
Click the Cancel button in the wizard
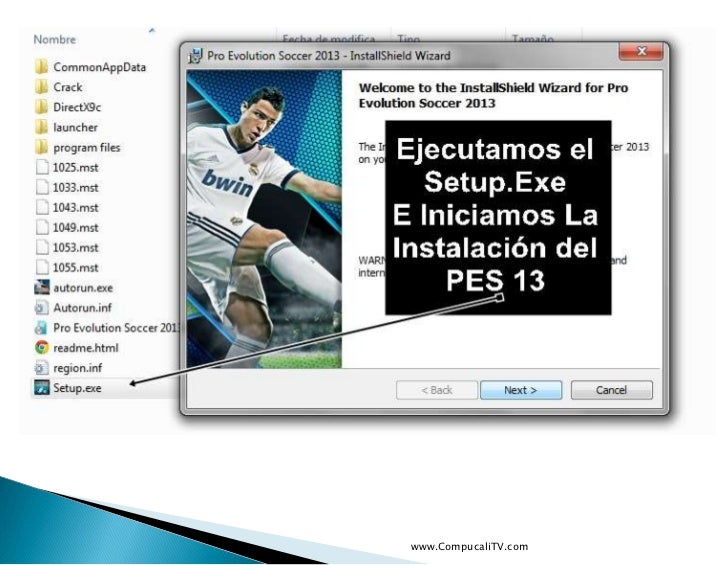(611, 390)
